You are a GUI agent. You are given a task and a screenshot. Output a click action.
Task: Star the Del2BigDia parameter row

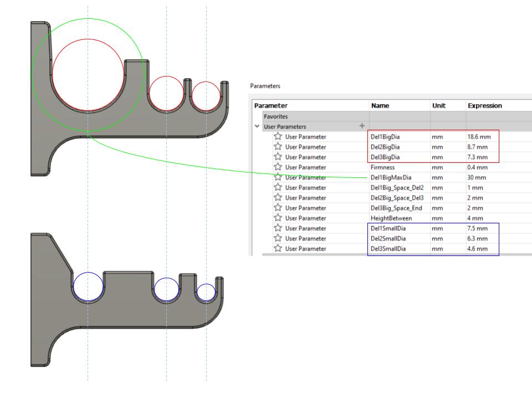[278, 147]
